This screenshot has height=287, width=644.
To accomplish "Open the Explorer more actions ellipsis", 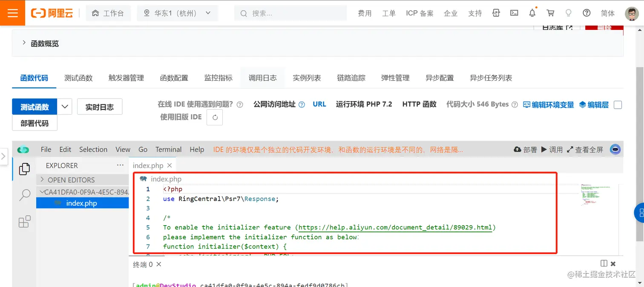I will pyautogui.click(x=121, y=165).
